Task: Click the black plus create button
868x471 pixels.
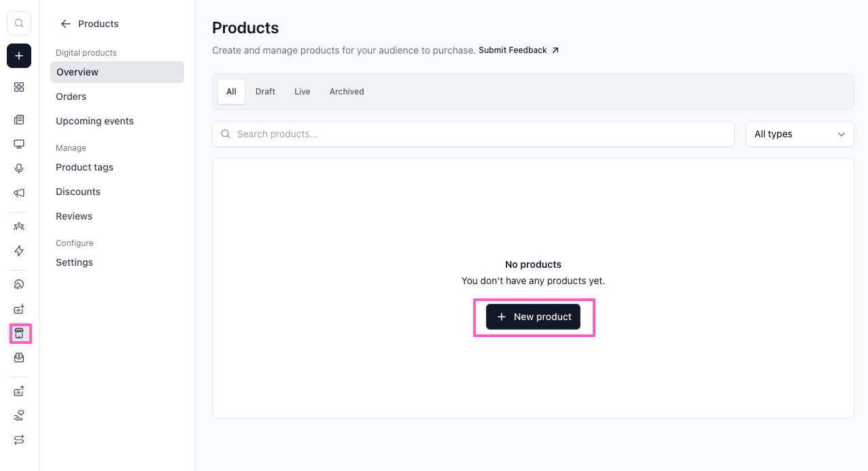Action: (x=19, y=56)
